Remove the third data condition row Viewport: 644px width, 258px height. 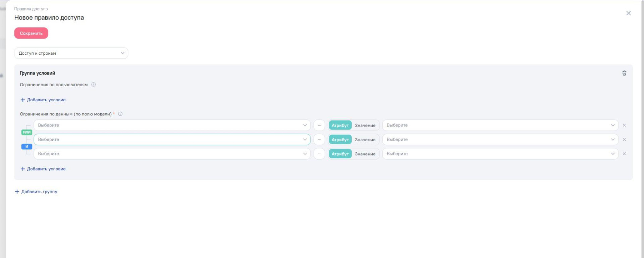tap(624, 154)
